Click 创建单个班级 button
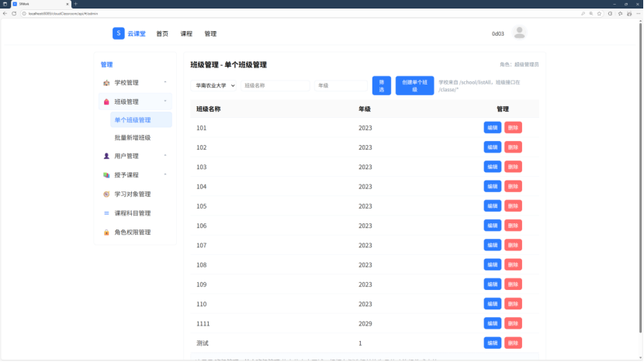The image size is (644, 362). [414, 85]
